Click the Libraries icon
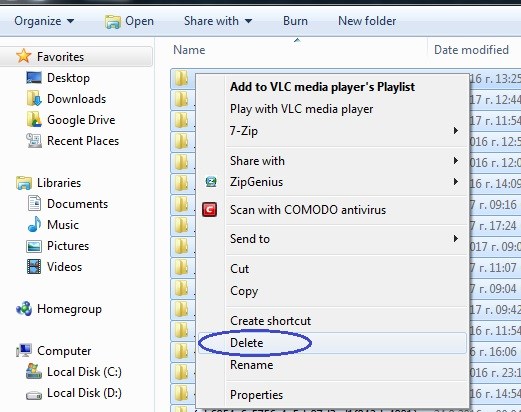Screen dimensions: 521x412 pyautogui.click(x=24, y=183)
